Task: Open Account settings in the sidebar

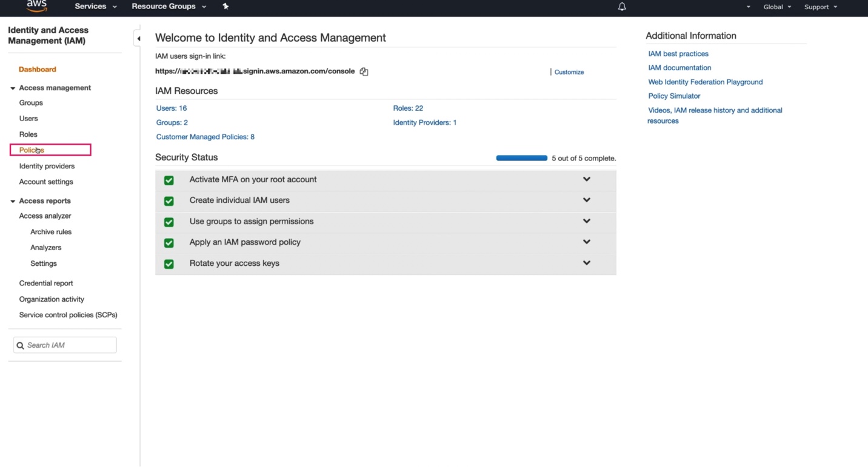Action: click(46, 182)
